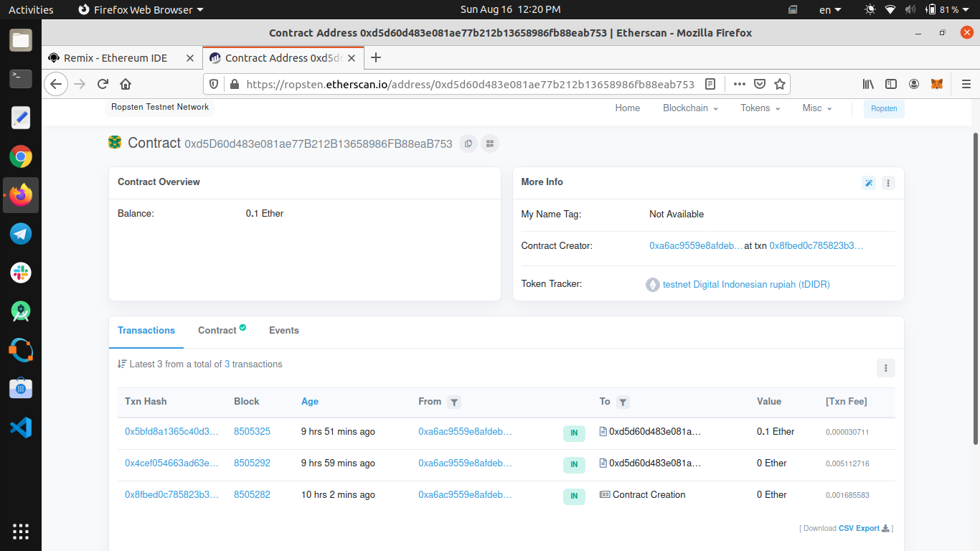Download the CSV Export
Image resolution: width=980 pixels, height=551 pixels.
[864, 528]
